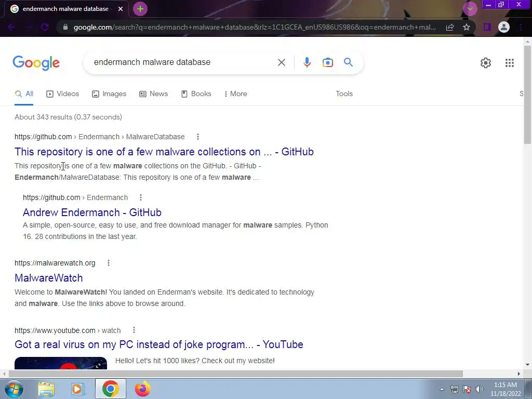This screenshot has height=399, width=532.
Task: Click the https://malwarewatch.org URL text
Action: [x=55, y=263]
